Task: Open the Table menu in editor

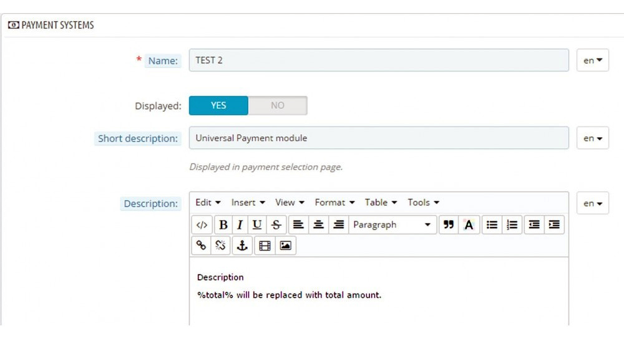Action: 381,203
